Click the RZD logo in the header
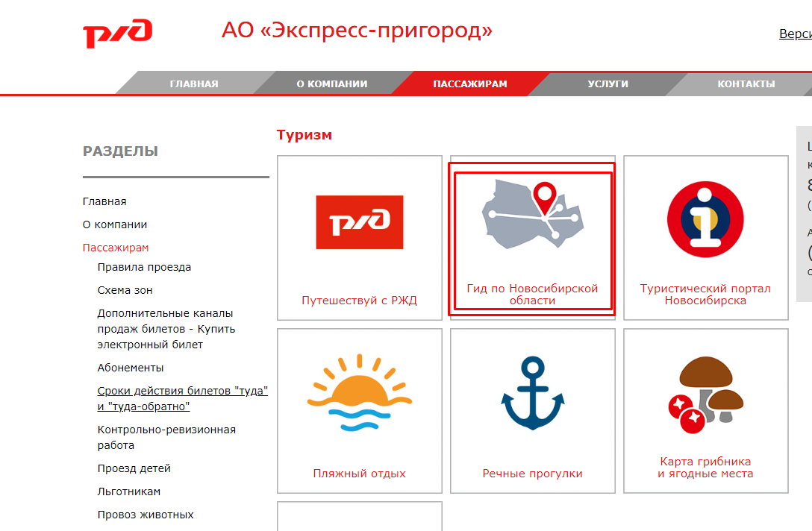The width and height of the screenshot is (812, 531). point(118,34)
